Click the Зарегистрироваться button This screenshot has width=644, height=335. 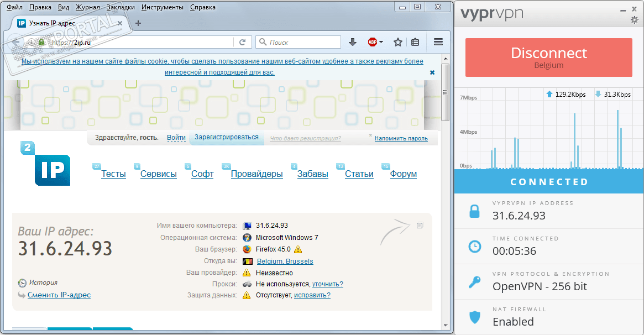(x=227, y=137)
